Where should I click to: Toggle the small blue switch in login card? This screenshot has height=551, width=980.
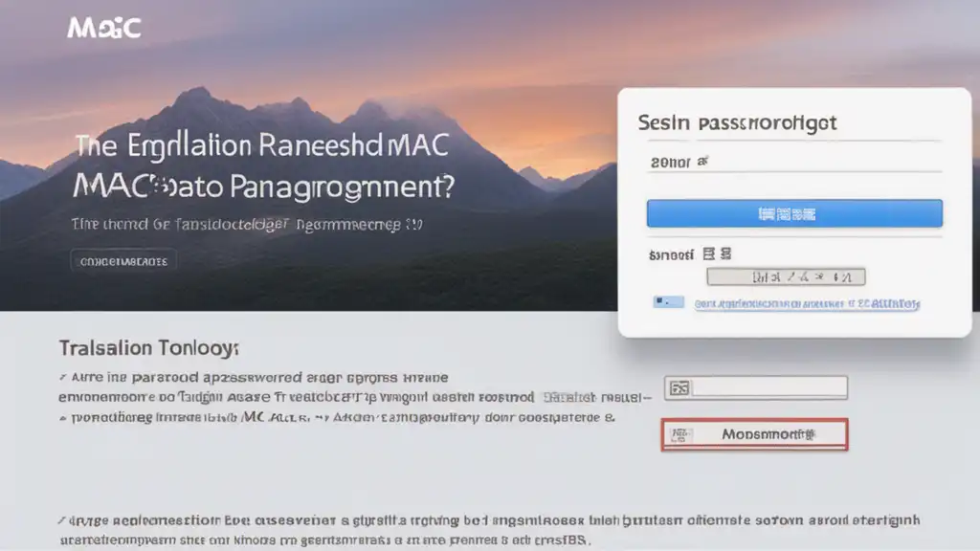click(x=669, y=302)
